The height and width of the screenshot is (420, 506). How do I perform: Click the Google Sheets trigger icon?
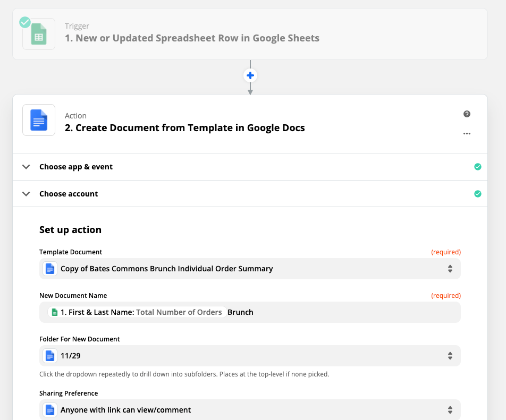pos(39,34)
